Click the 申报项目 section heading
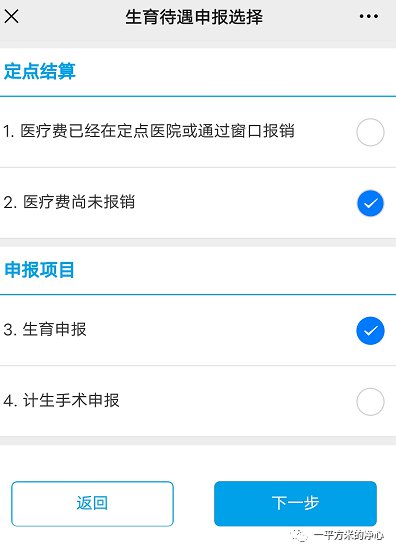The height and width of the screenshot is (553, 396). (39, 270)
